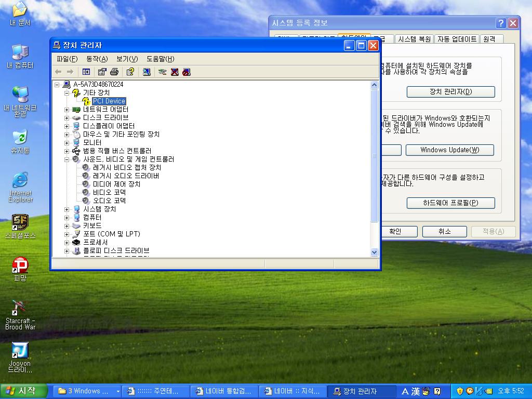Image resolution: width=532 pixels, height=399 pixels.
Task: Select the Starcraft - Brood War shortcut
Action: (20, 315)
